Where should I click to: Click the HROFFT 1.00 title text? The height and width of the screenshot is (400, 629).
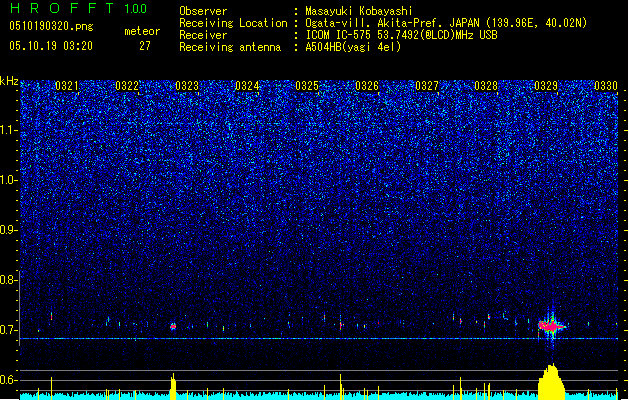[79, 8]
